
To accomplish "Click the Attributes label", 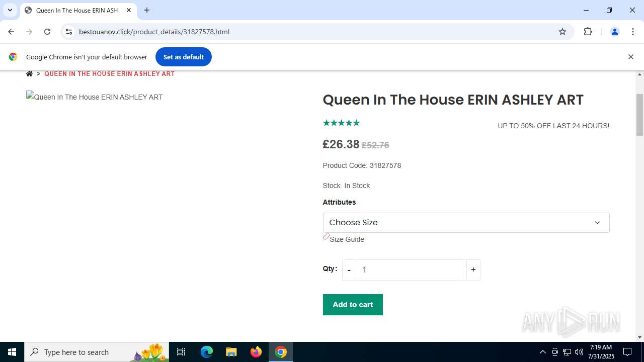I will point(339,202).
